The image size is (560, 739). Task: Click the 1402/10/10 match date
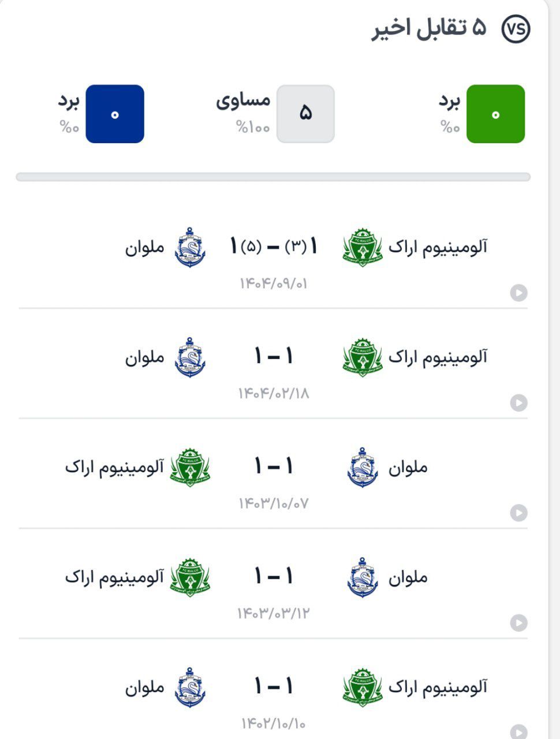coord(274,723)
